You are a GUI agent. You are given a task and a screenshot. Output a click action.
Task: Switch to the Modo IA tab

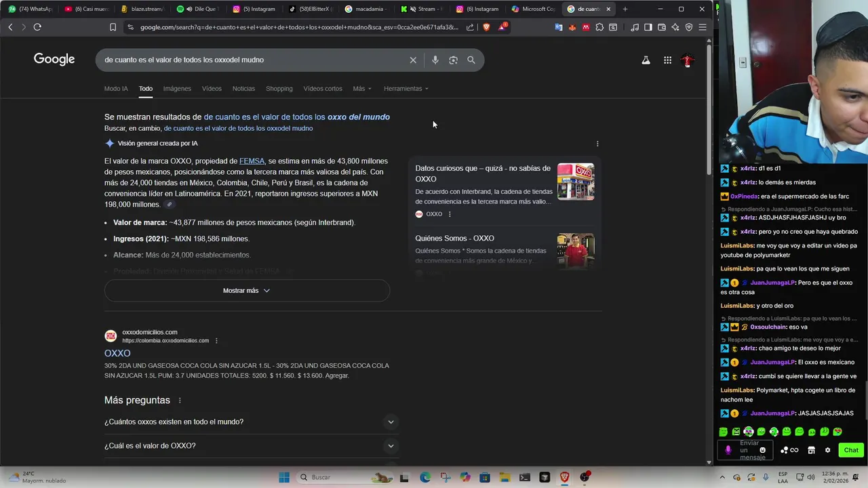point(116,89)
